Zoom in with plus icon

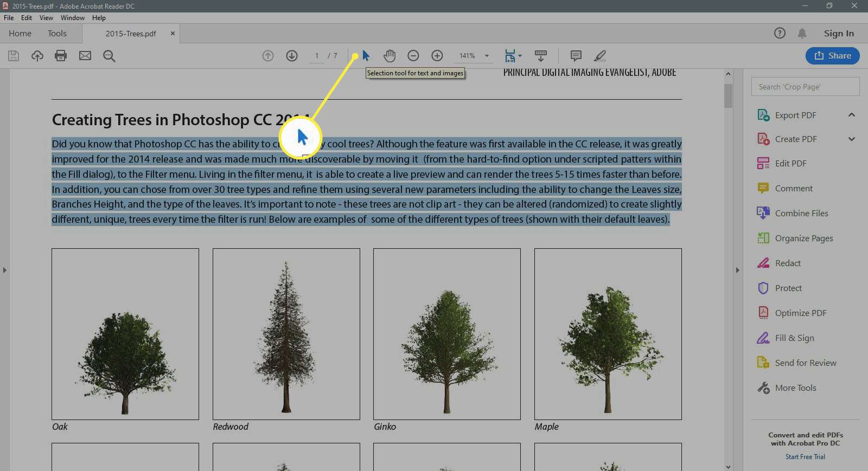pos(437,56)
